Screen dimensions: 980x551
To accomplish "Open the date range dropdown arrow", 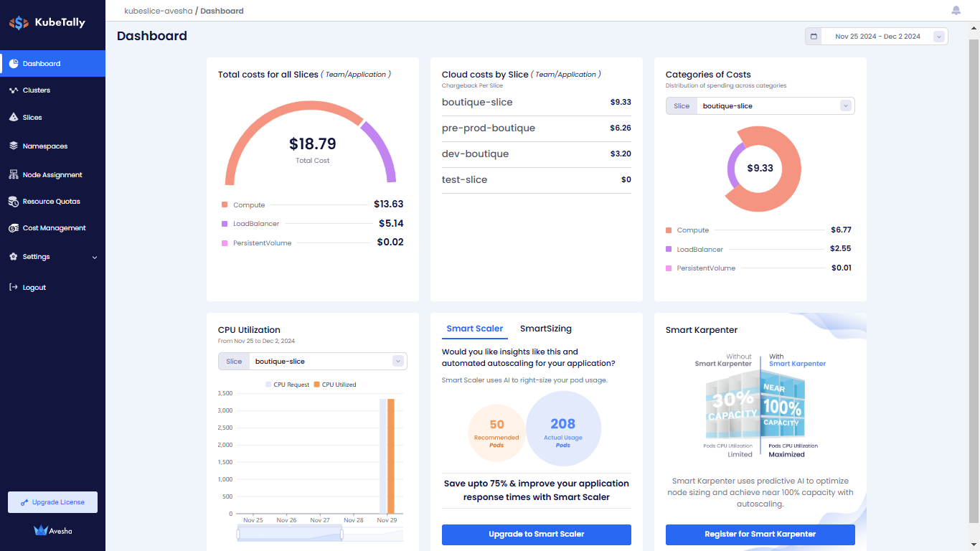I will [938, 36].
